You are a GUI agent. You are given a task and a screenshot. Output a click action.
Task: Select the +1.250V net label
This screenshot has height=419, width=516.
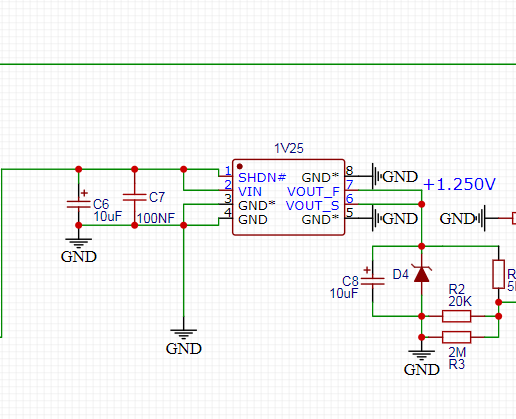tap(459, 184)
